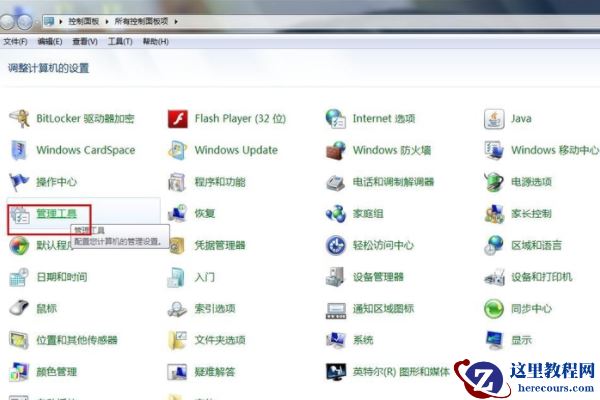Click the 位置和其他传感器 icon

pos(19,340)
